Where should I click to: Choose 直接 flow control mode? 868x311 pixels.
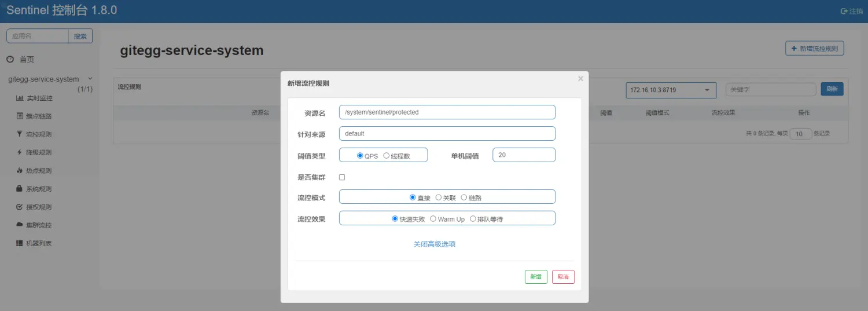click(x=413, y=197)
